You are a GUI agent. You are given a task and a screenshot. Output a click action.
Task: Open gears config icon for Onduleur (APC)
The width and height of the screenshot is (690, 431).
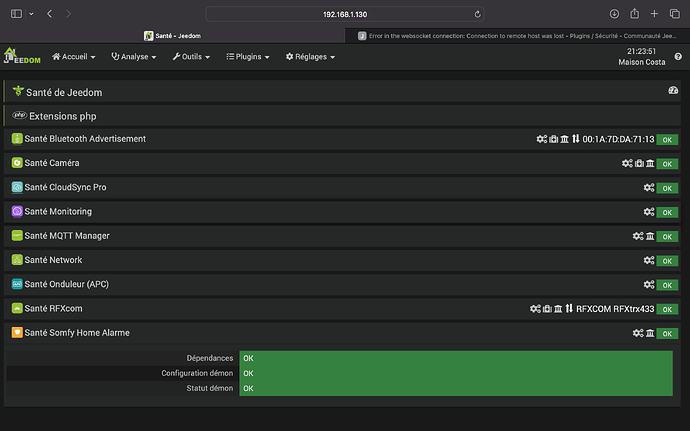(x=649, y=284)
